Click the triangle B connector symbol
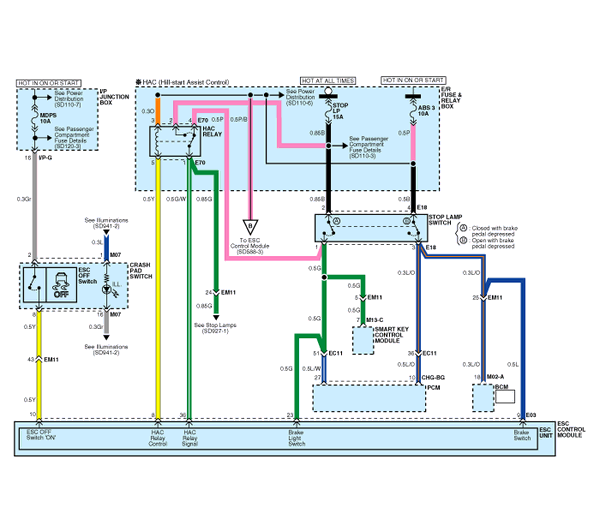The image size is (600, 507). point(250,227)
